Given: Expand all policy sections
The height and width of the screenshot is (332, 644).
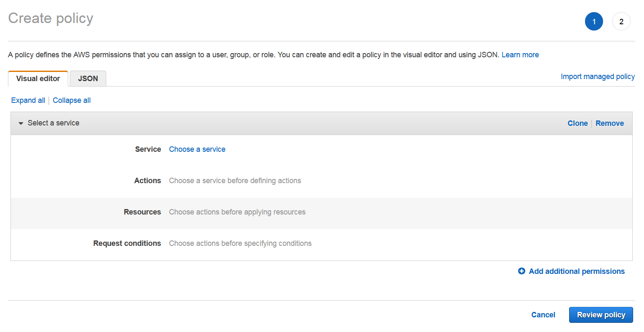Looking at the screenshot, I should 28,100.
